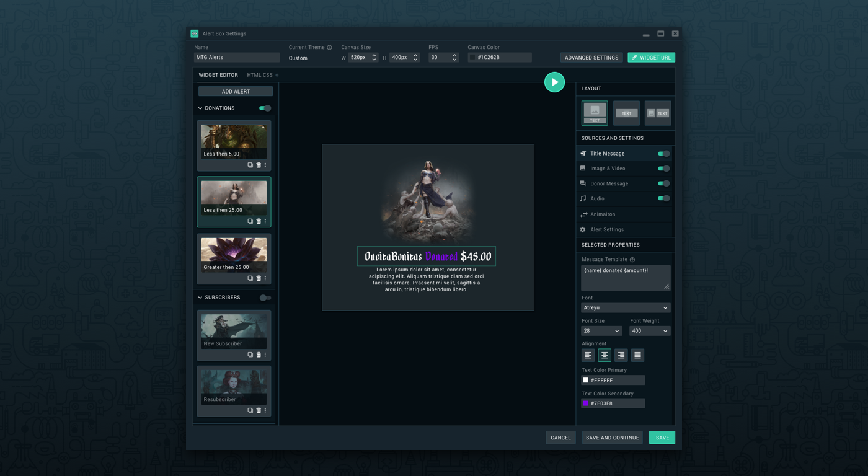868x476 pixels.
Task: Click the Current Theme help icon
Action: [329, 48]
